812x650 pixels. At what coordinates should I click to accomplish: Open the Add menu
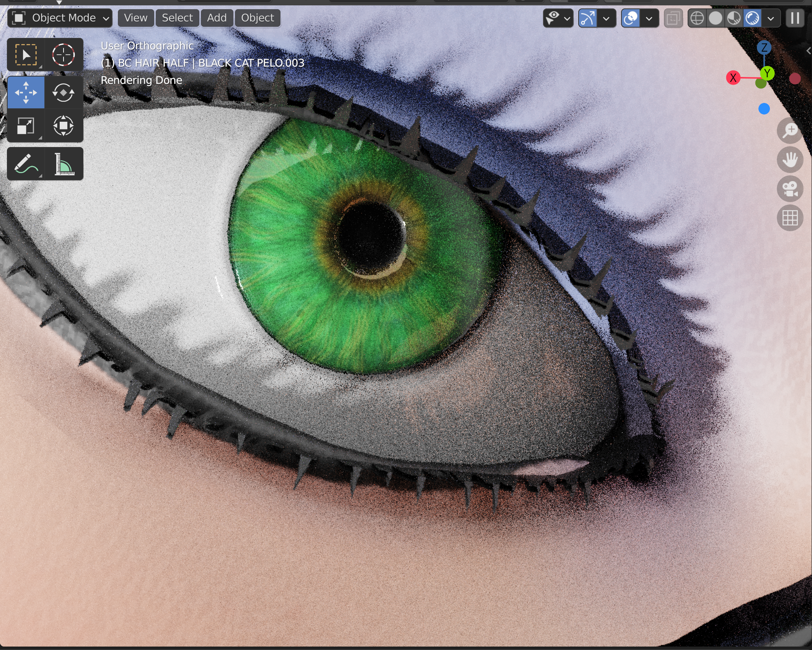[217, 18]
